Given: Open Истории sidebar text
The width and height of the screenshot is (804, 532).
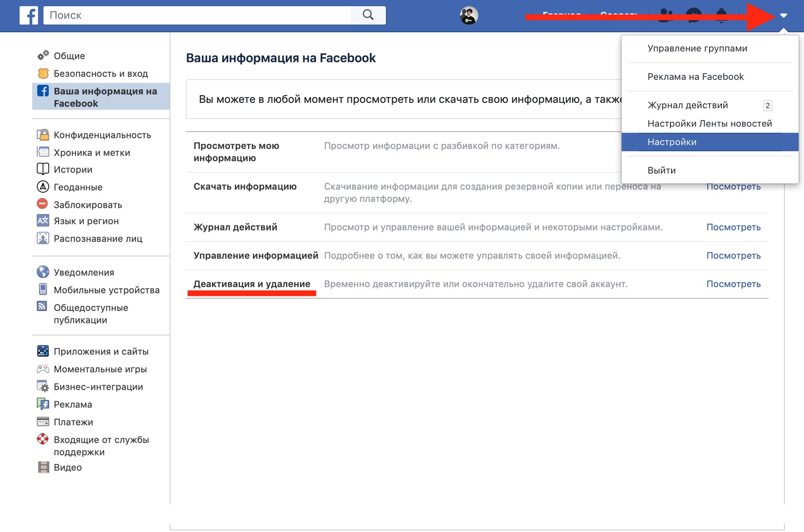Looking at the screenshot, I should [73, 170].
